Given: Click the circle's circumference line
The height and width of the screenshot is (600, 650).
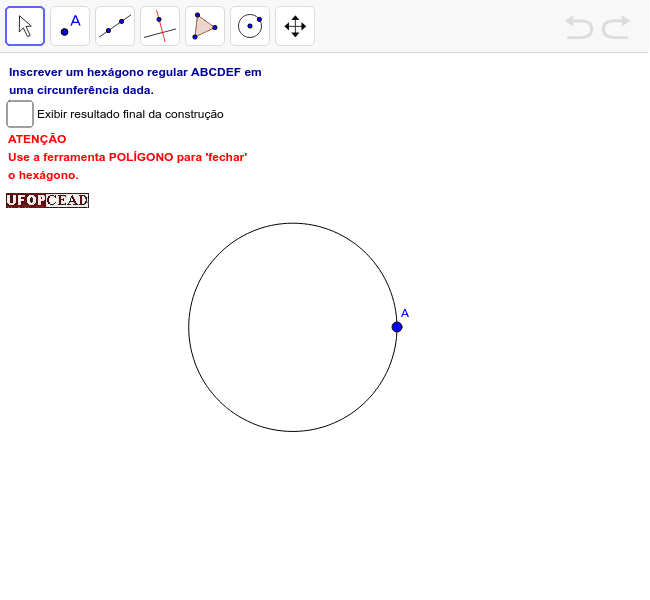Looking at the screenshot, I should pos(189,327).
